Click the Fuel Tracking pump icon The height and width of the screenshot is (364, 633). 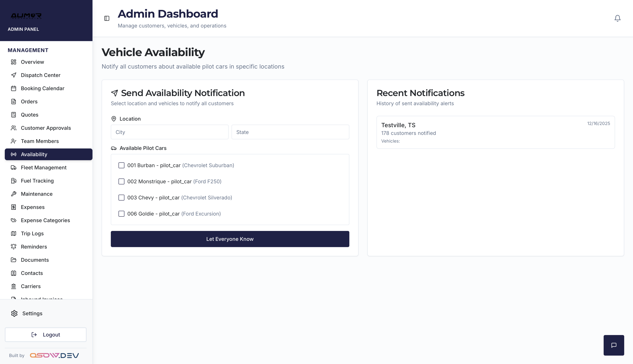14,181
